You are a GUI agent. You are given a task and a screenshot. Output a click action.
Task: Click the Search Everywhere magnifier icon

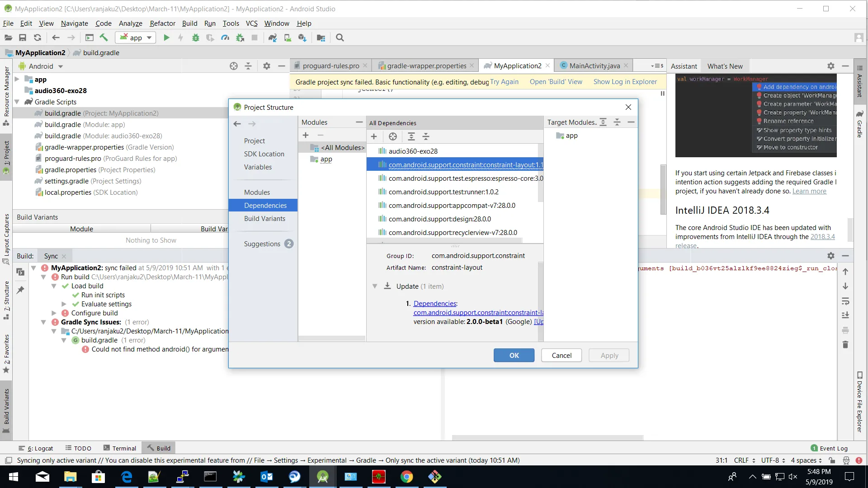click(340, 38)
